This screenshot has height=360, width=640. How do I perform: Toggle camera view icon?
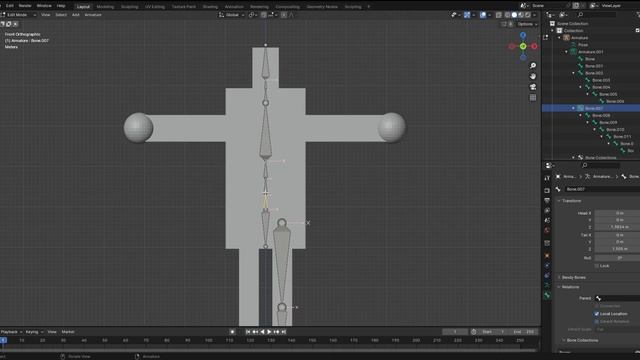coord(533,87)
